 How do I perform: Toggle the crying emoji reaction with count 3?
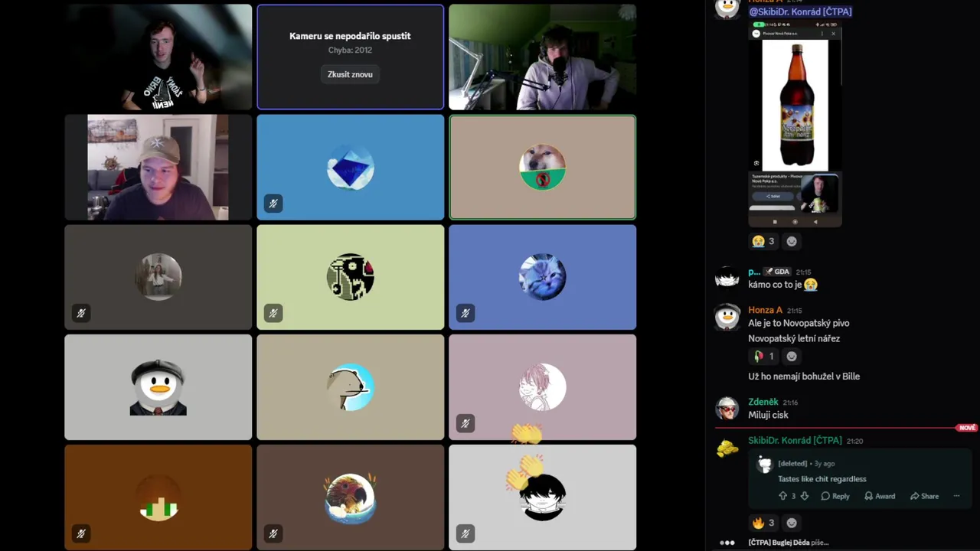[x=763, y=241]
